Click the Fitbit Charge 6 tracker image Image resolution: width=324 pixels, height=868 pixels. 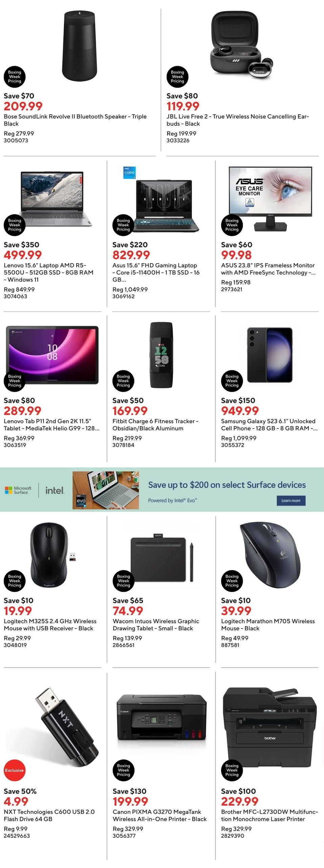(x=161, y=355)
